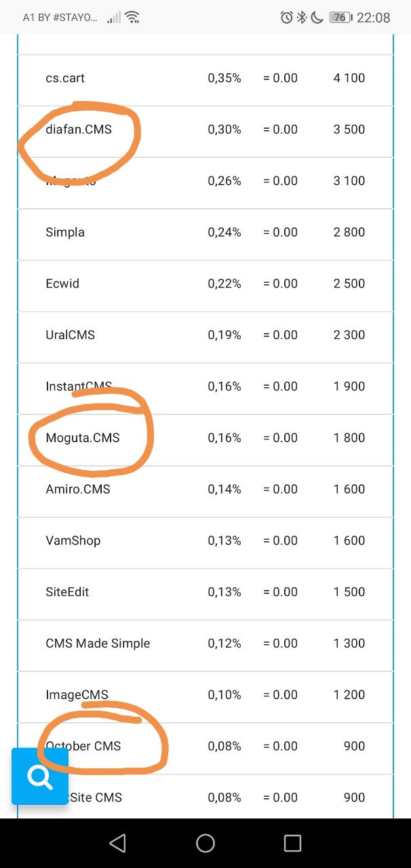Tap the 0,30% share value for diafan.CMS
Image resolution: width=411 pixels, height=868 pixels.
coord(224,130)
